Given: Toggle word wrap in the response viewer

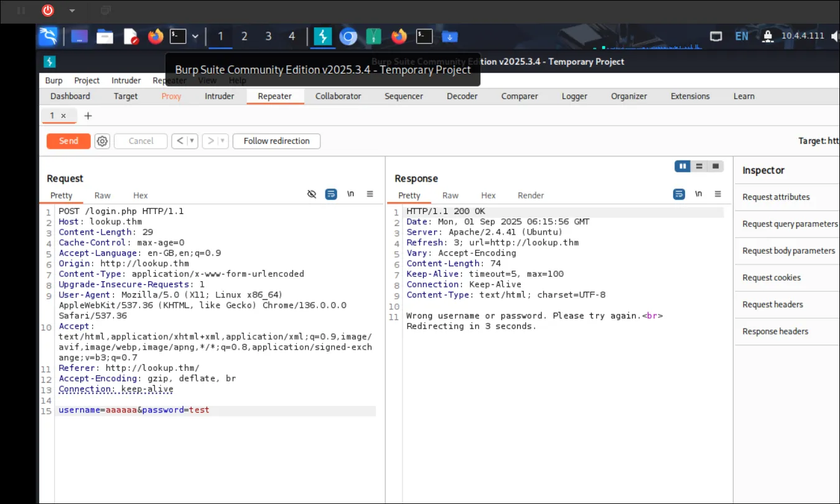Looking at the screenshot, I should (679, 194).
